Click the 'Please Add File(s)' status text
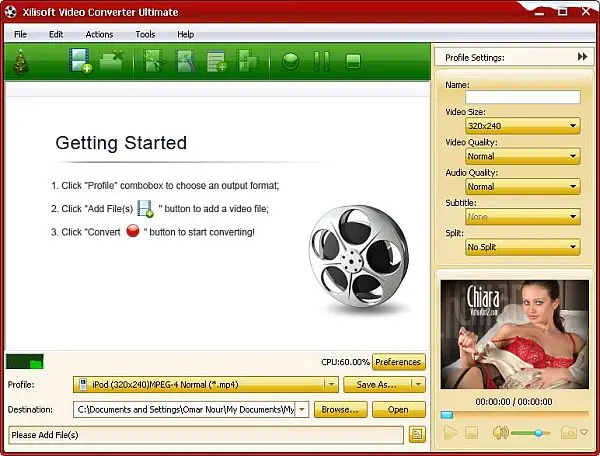This screenshot has width=600, height=456. tap(45, 435)
